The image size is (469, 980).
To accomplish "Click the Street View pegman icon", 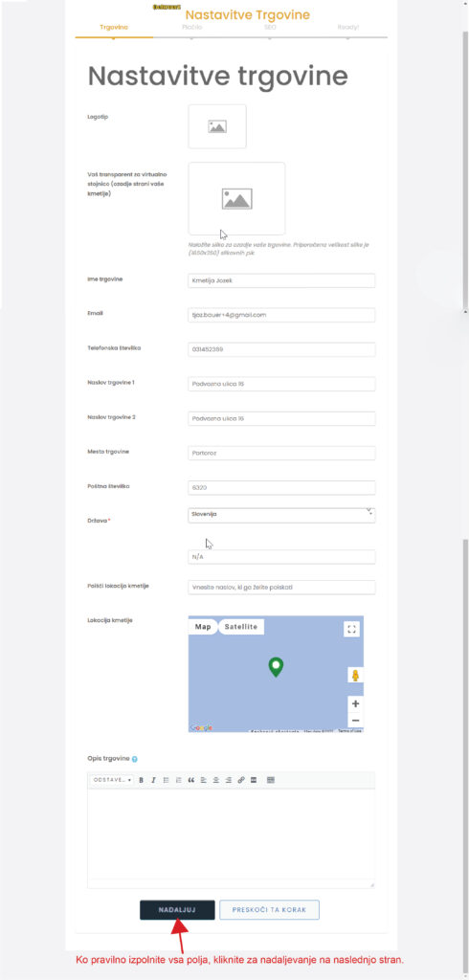I will [355, 675].
